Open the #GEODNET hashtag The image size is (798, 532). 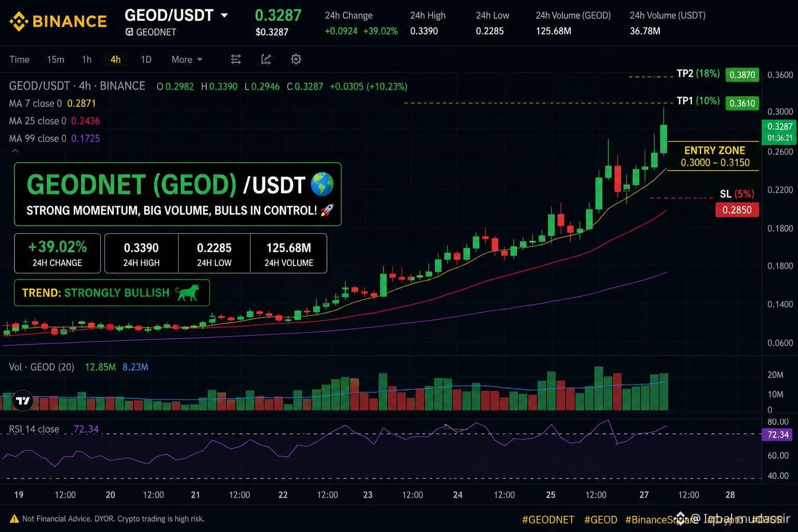pos(548,520)
